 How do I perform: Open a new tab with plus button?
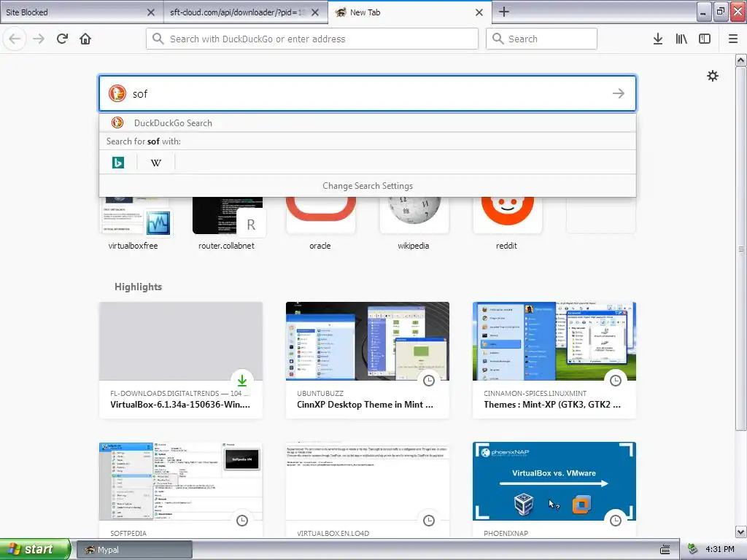[504, 12]
